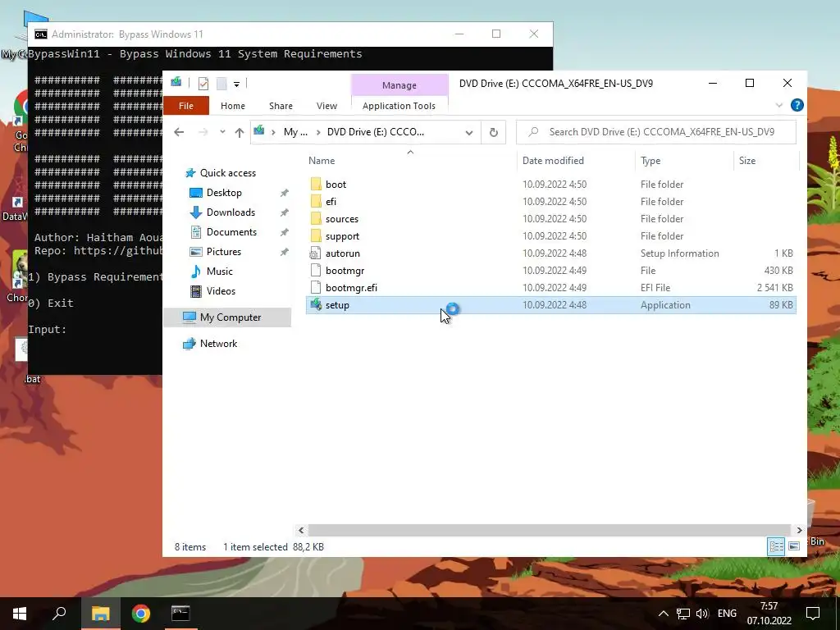Click the Up one level arrow

[239, 132]
